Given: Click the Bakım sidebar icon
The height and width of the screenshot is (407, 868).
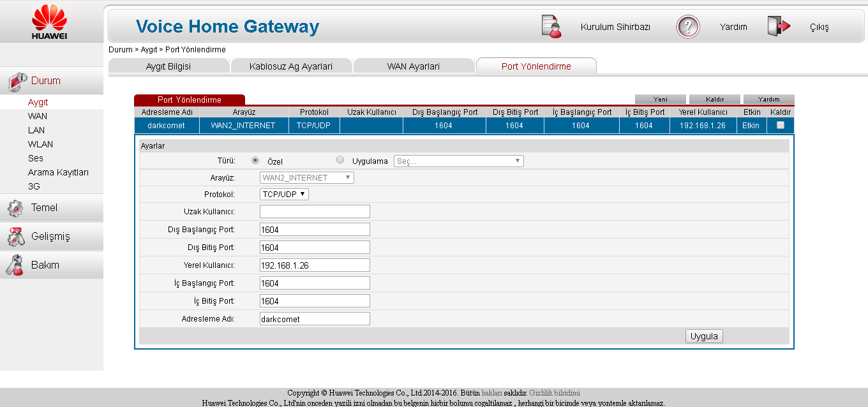Looking at the screenshot, I should [15, 265].
